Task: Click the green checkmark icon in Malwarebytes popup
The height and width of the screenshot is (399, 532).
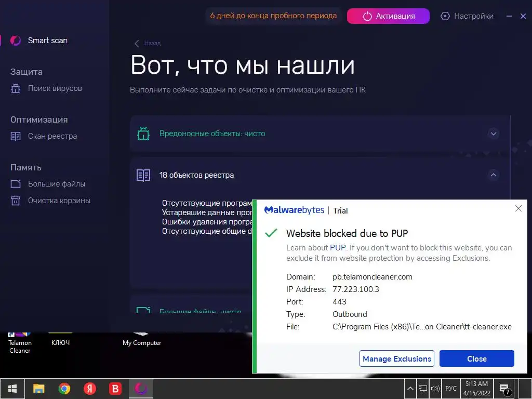Action: coord(271,233)
